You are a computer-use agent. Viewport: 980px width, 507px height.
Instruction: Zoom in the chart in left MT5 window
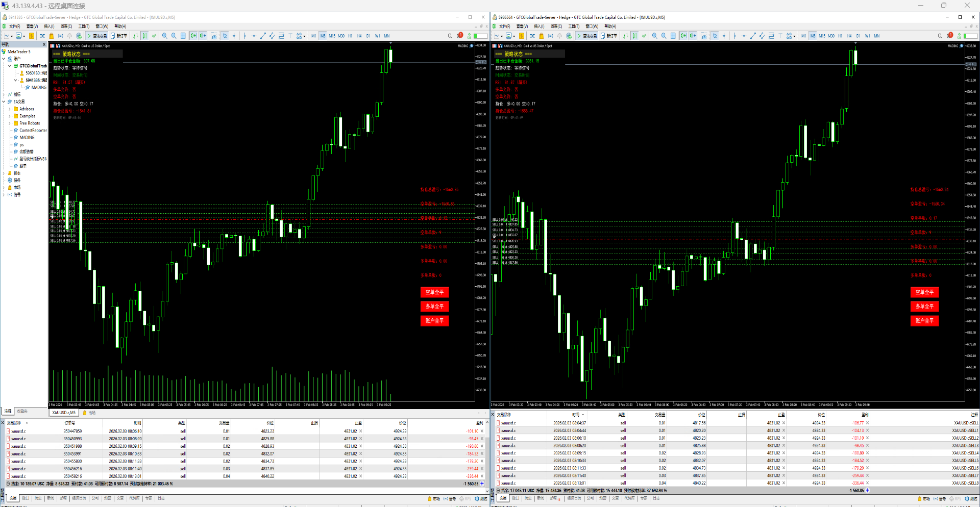(164, 36)
